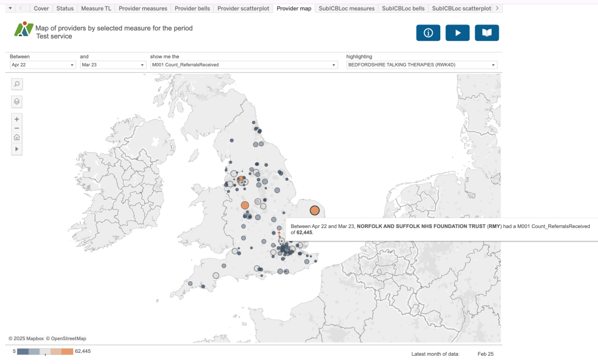The image size is (598, 364).
Task: Click the OpenStreetMap attribution link
Action: click(x=66, y=338)
